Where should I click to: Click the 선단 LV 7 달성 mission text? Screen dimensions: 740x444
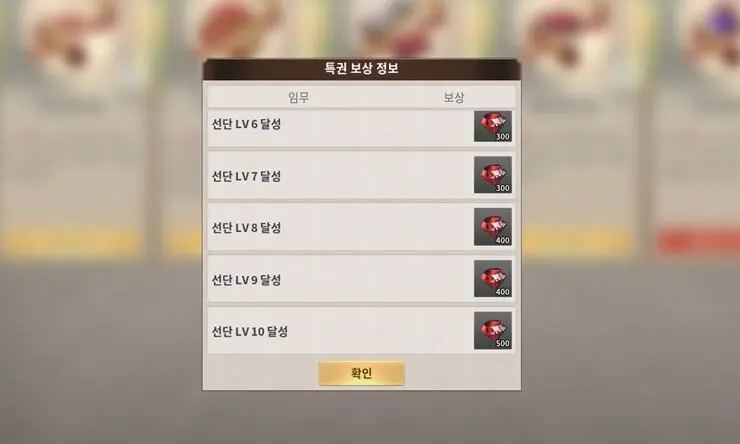pyautogui.click(x=246, y=176)
